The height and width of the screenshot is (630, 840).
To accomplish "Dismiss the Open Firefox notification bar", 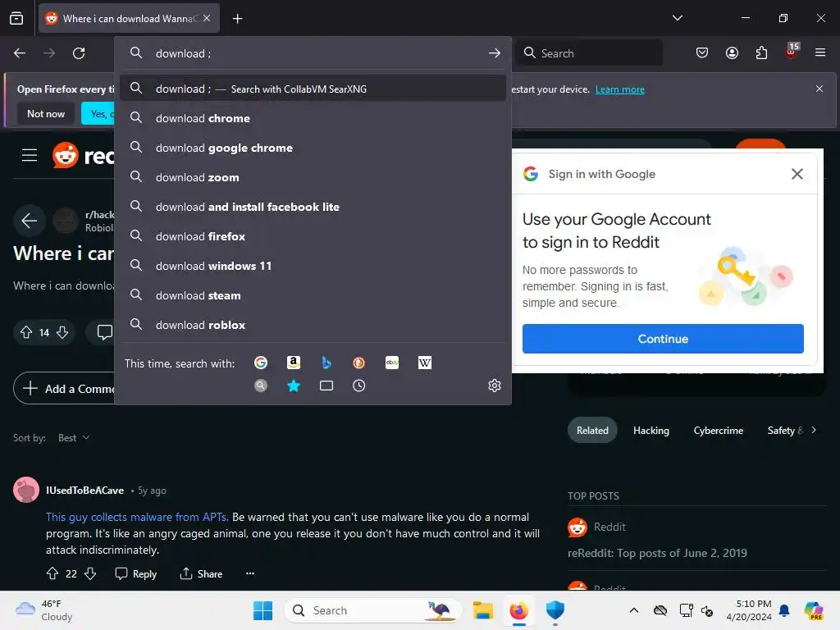I will point(819,89).
